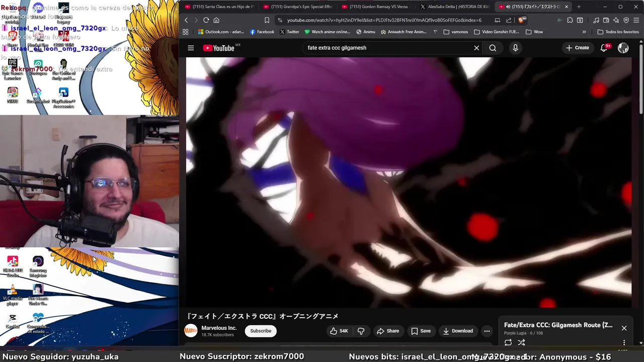Dislike the video
Screen dimensions: 644x362
pyautogui.click(x=361, y=331)
